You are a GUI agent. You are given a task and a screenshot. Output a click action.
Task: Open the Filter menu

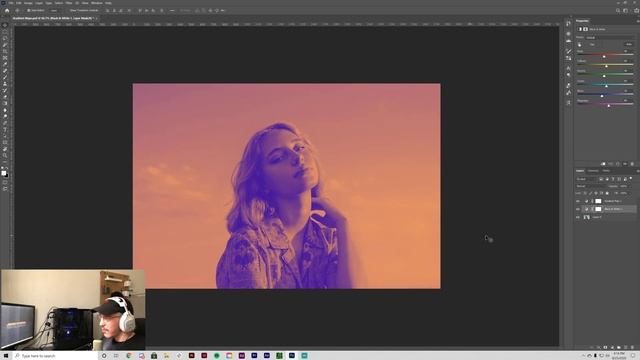click(x=69, y=3)
